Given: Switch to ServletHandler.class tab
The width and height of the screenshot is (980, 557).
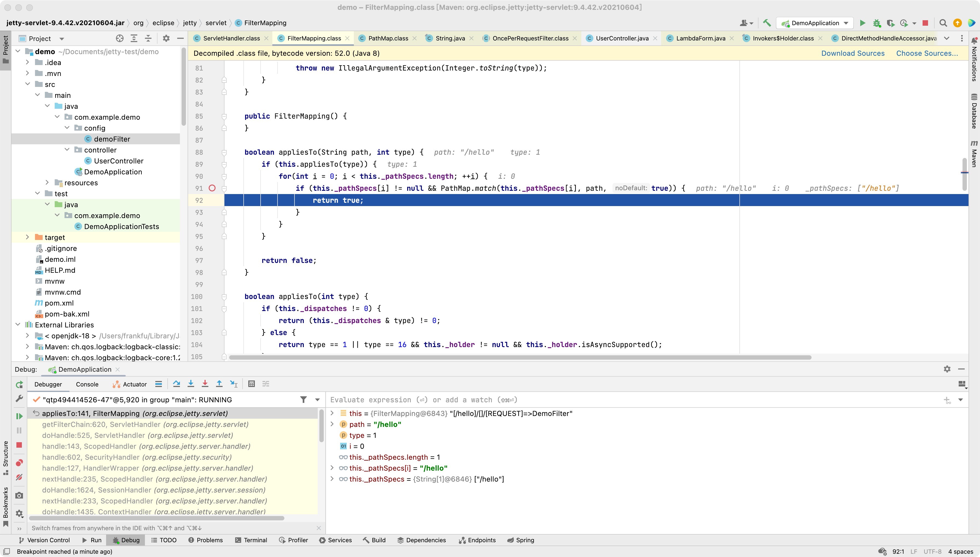Looking at the screenshot, I should coord(231,38).
